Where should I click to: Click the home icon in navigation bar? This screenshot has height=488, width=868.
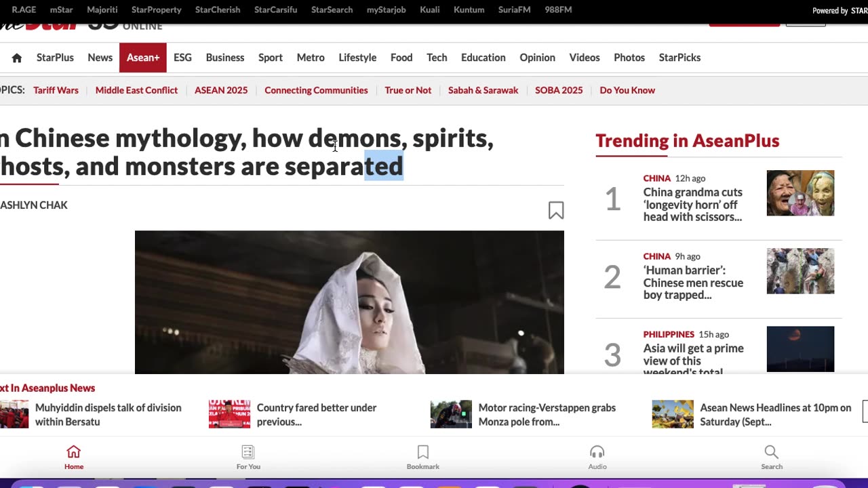coord(17,58)
